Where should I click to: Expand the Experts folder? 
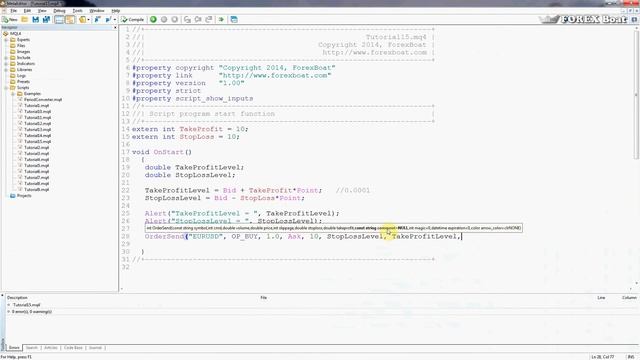[x=6, y=40]
